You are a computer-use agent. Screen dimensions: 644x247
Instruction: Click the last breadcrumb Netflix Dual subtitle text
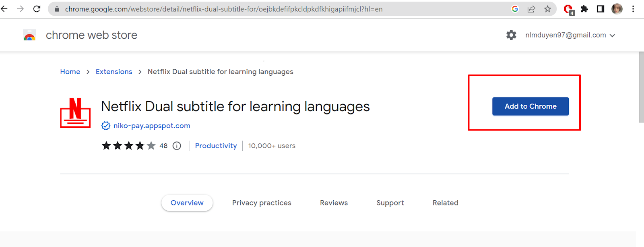click(221, 72)
